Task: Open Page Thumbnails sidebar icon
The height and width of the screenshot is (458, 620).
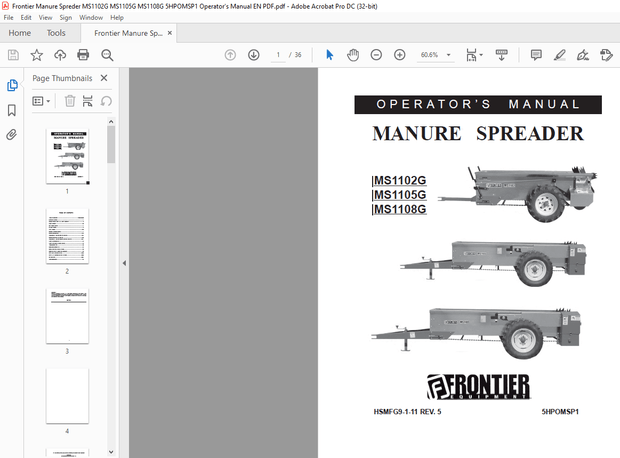Action: 12,85
